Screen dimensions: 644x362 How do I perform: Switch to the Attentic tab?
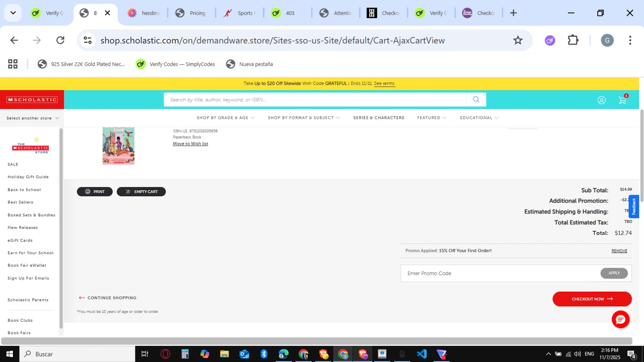336,13
